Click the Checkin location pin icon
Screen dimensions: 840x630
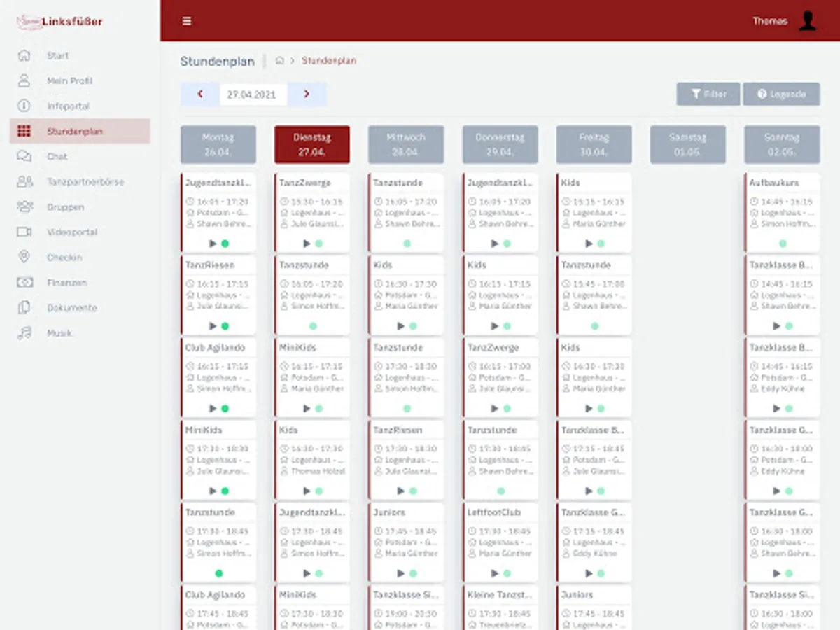24,257
